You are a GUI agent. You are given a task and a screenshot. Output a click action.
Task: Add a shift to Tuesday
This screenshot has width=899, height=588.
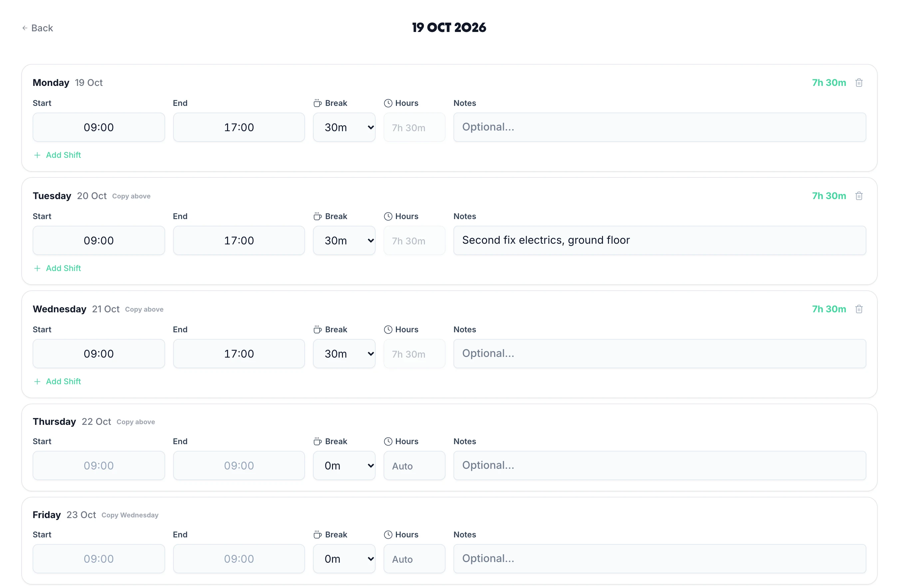[57, 268]
